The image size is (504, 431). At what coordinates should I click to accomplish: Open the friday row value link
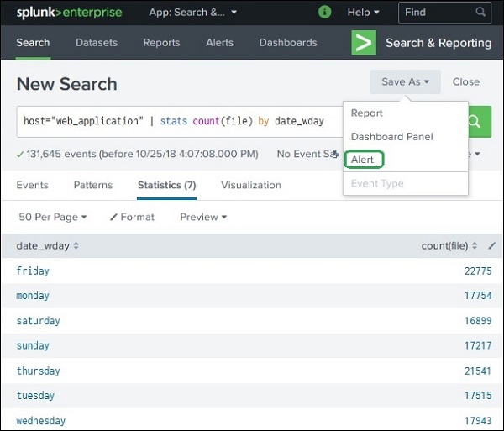click(x=33, y=271)
